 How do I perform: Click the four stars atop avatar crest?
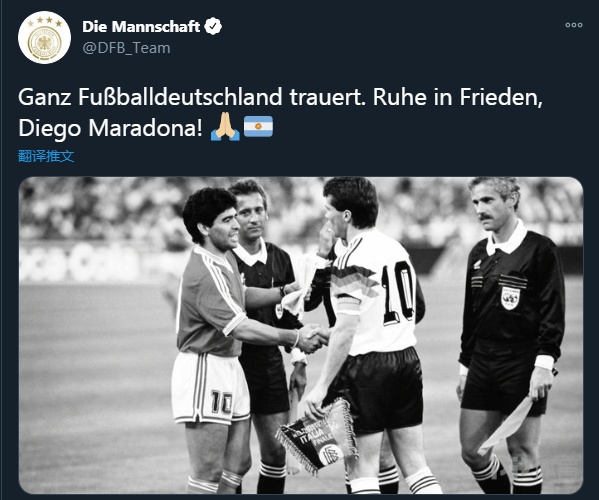click(44, 21)
